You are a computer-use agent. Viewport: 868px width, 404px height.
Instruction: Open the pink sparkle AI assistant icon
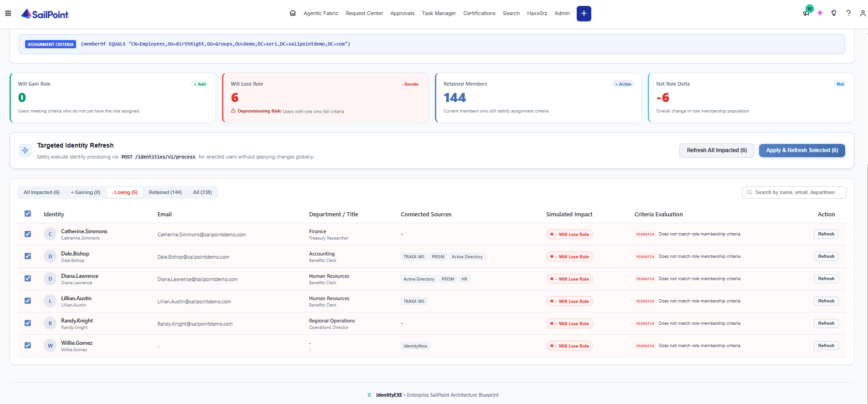(820, 13)
